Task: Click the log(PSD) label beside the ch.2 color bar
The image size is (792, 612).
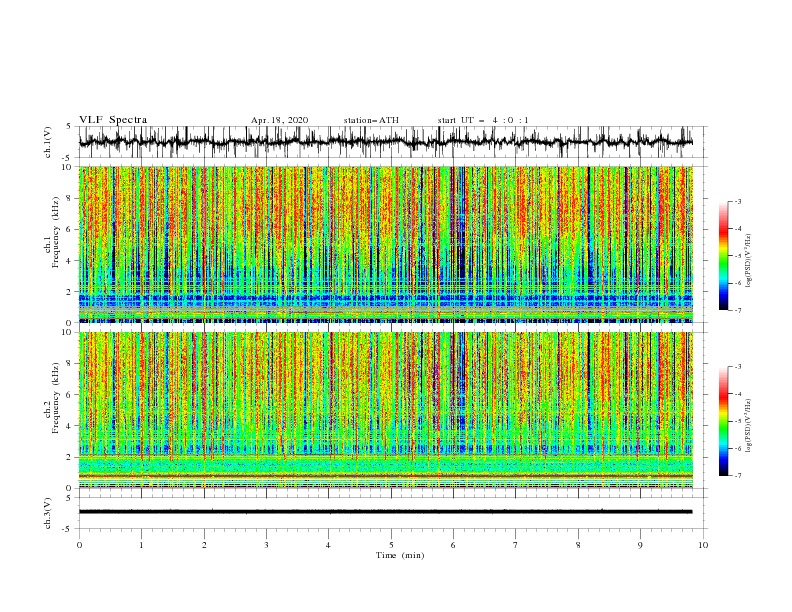Action: [x=750, y=426]
